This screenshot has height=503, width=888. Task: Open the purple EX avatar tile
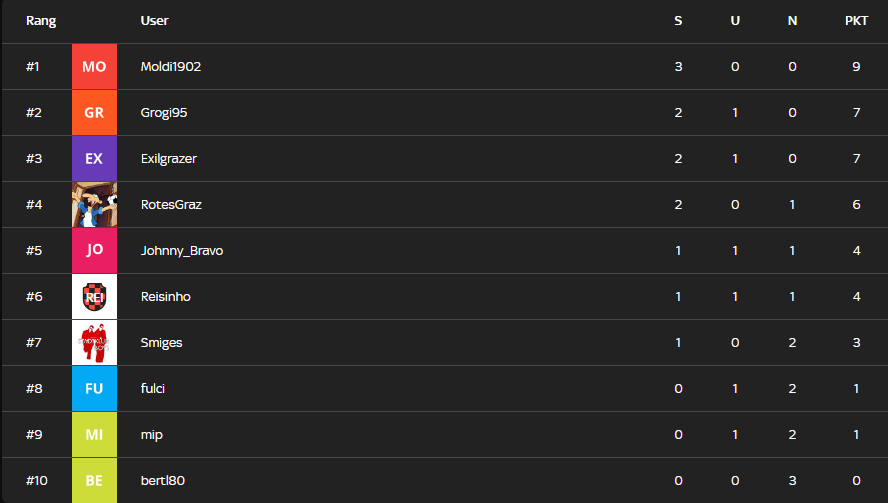pyautogui.click(x=95, y=159)
